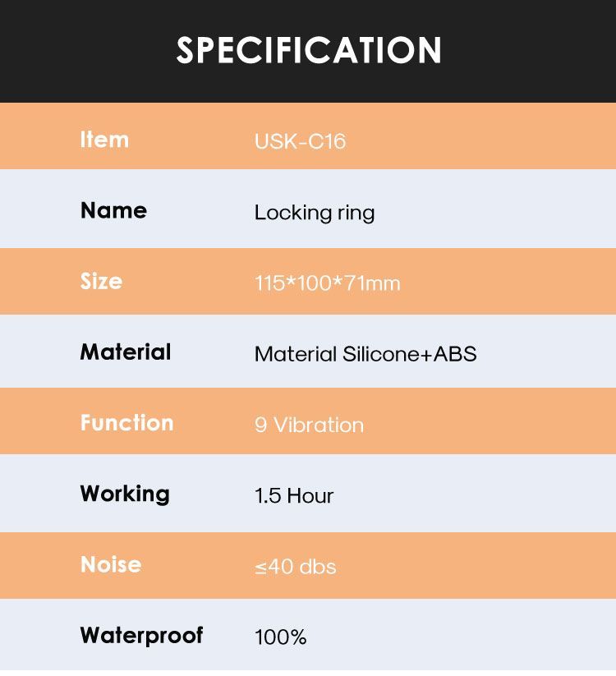This screenshot has height=676, width=616.
Task: Click the Locking ring text
Action: [315, 213]
